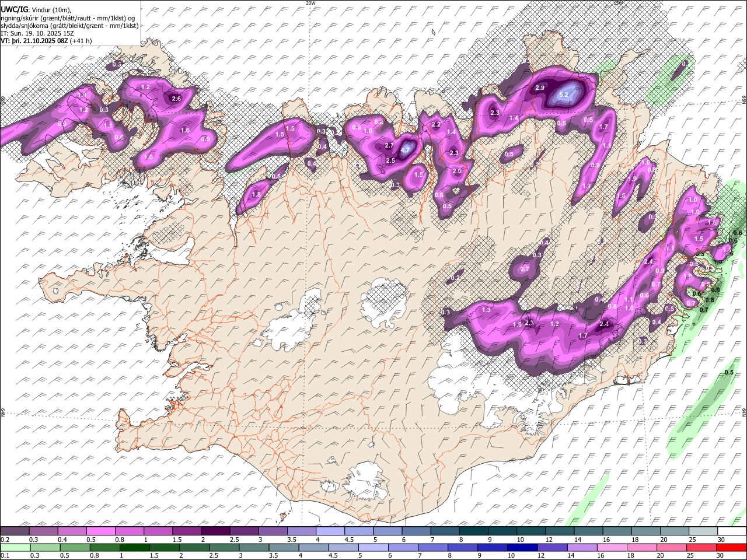Click the white above-30 swatch ending the upper legend
Image resolution: width=747 pixels, height=560 pixels.
pyautogui.click(x=732, y=531)
